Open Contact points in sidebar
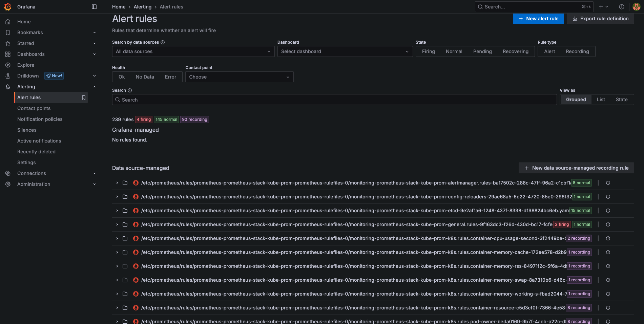The height and width of the screenshot is (324, 644). 34,108
